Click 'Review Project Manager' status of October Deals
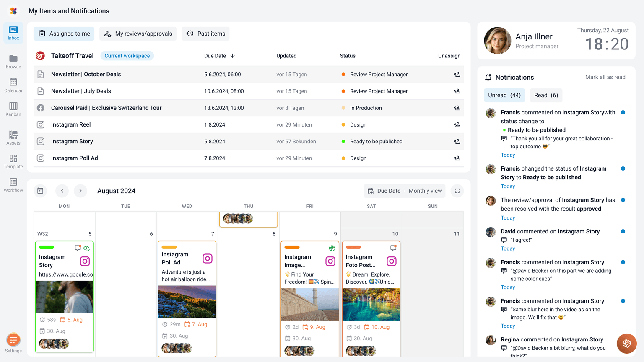 coord(379,74)
